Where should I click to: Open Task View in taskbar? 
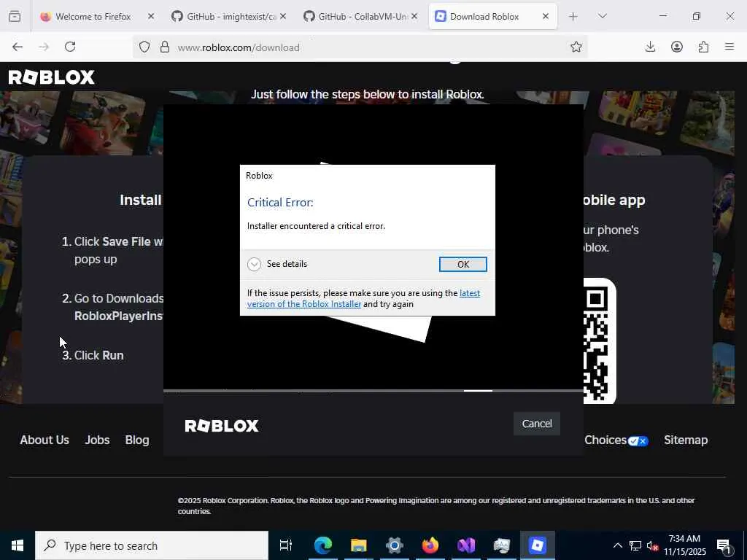click(x=286, y=545)
